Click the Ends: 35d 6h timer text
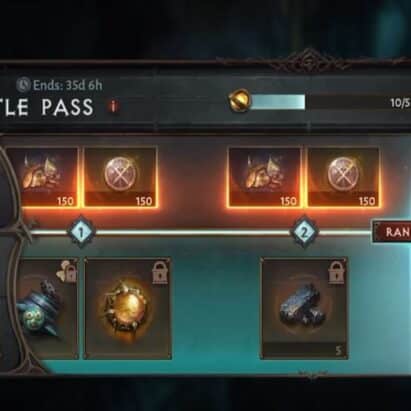The width and height of the screenshot is (411, 411). [x=67, y=85]
